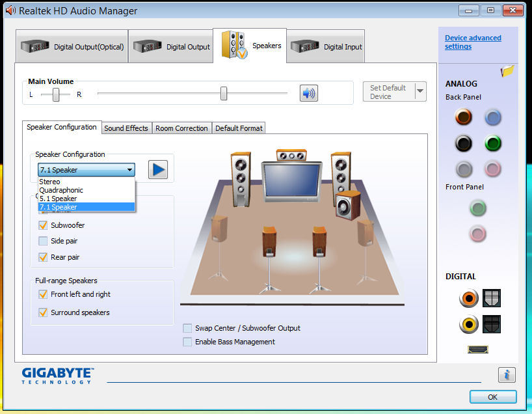Select Quadraphonic from the speaker list
Screen dimensions: 532x414
click(x=86, y=190)
